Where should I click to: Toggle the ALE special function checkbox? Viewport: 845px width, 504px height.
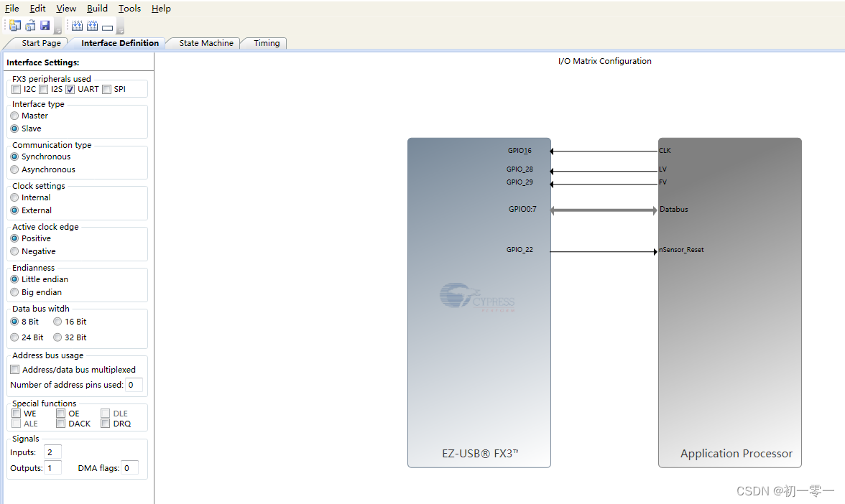tap(16, 424)
